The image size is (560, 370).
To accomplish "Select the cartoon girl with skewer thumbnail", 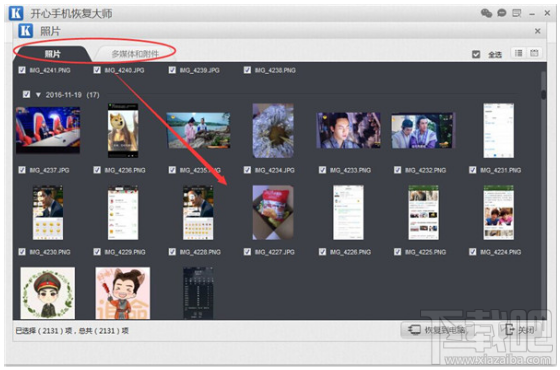I will click(x=123, y=293).
